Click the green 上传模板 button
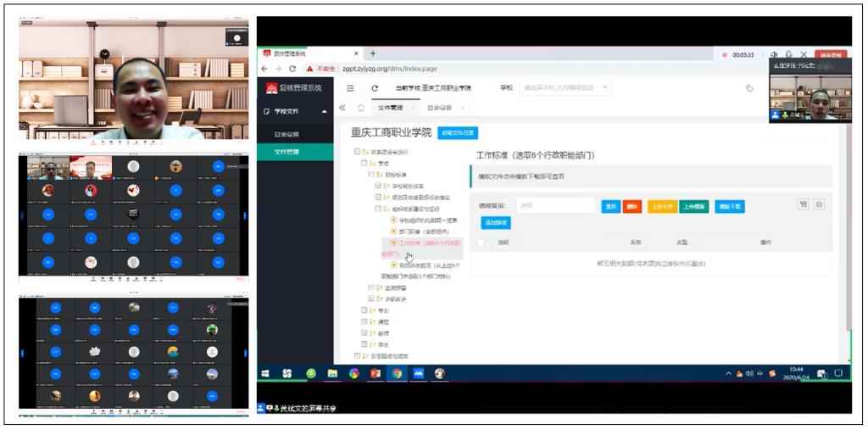The height and width of the screenshot is (430, 868). (694, 206)
